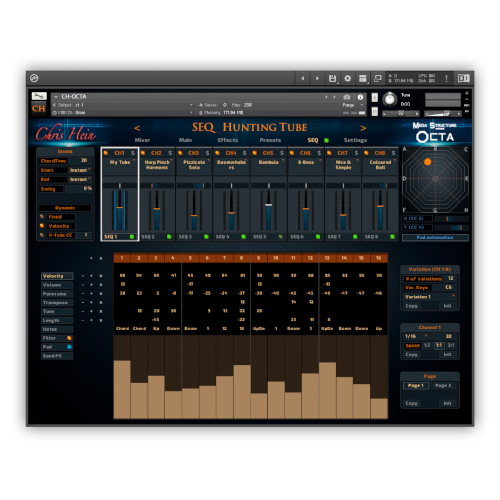This screenshot has width=500, height=500.
Task: Click the save disk icon in Kontakt header
Action: click(332, 78)
